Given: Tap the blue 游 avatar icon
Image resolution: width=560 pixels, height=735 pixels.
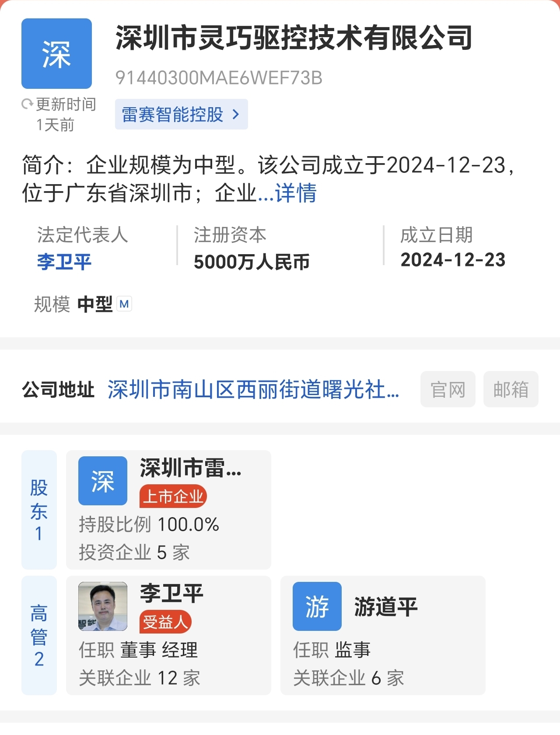Looking at the screenshot, I should tap(317, 606).
